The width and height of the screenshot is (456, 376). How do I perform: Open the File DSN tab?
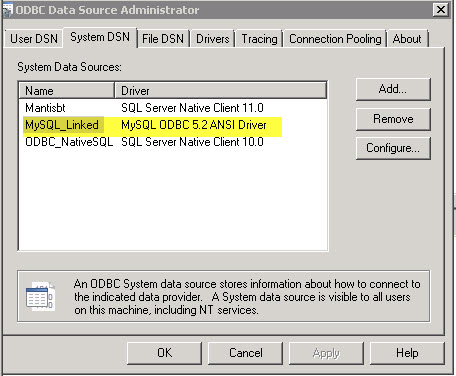coord(163,39)
